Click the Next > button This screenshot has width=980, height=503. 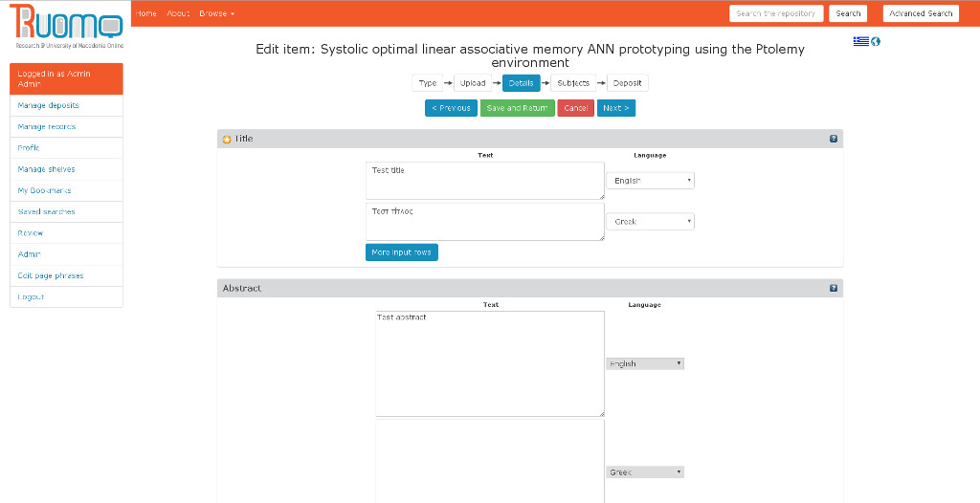[615, 108]
